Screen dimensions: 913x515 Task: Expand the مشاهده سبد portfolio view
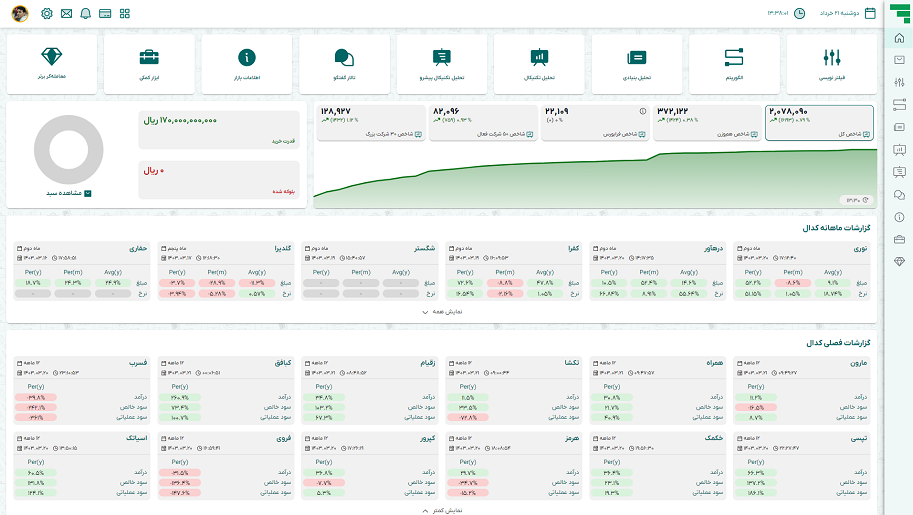pos(69,193)
